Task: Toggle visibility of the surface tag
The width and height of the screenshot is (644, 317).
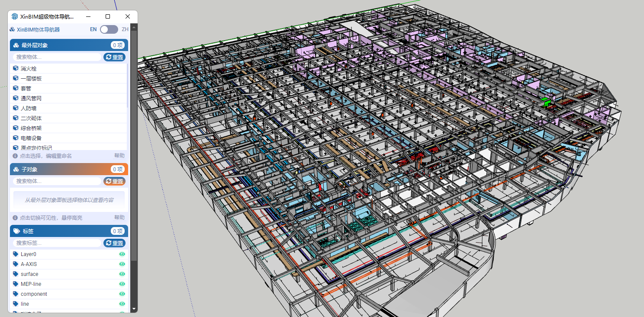Action: (x=122, y=274)
